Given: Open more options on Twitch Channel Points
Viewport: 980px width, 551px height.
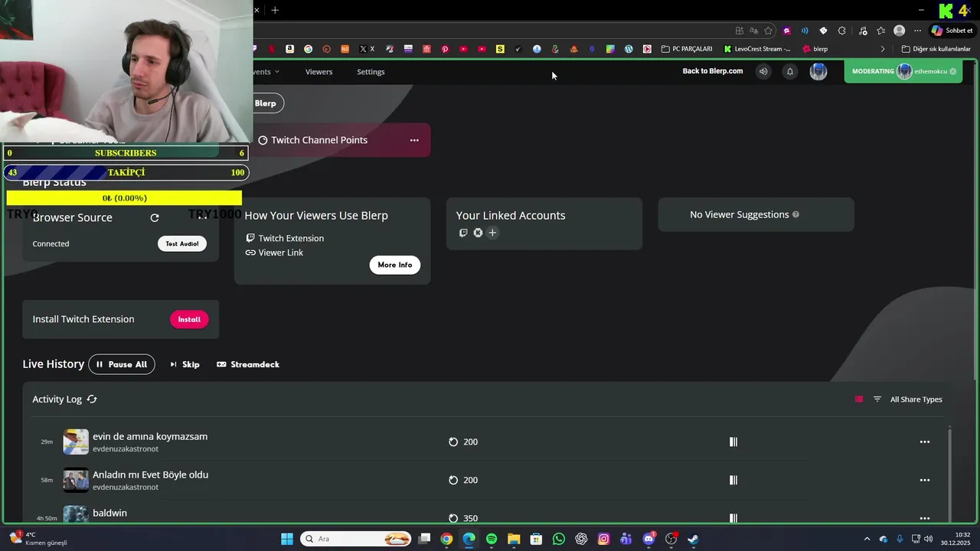Looking at the screenshot, I should [414, 140].
